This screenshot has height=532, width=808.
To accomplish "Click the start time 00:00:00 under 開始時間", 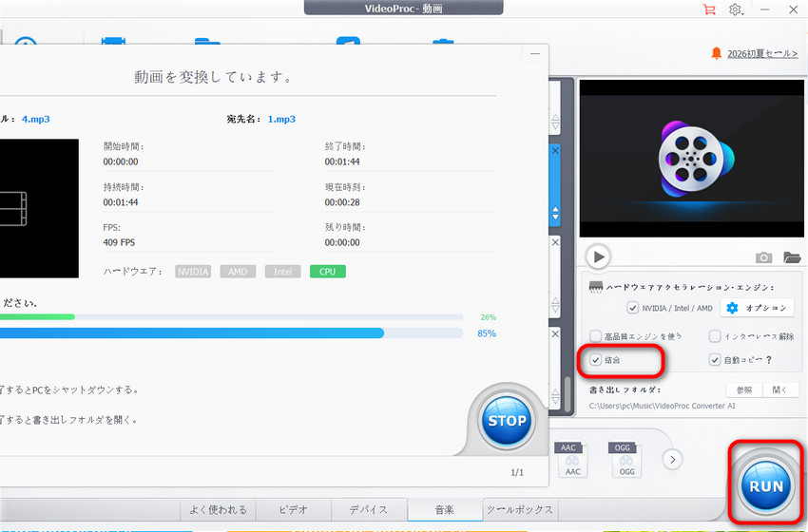I will (121, 161).
